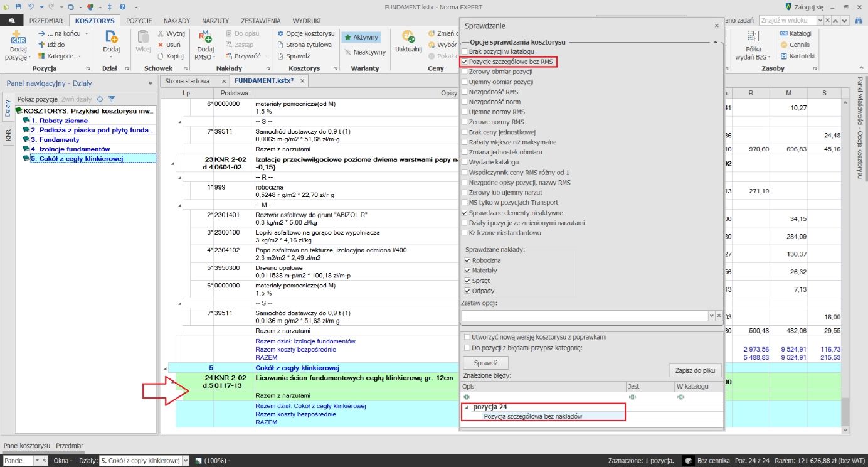Uncheck Sprawdzane elementy nieaktywne
Screen dimensions: 868x467
point(465,213)
